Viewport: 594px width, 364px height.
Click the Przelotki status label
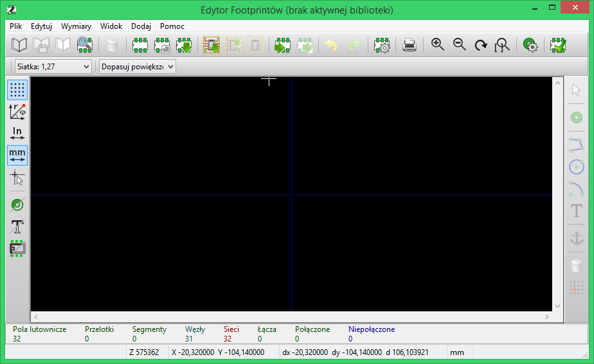(x=99, y=329)
